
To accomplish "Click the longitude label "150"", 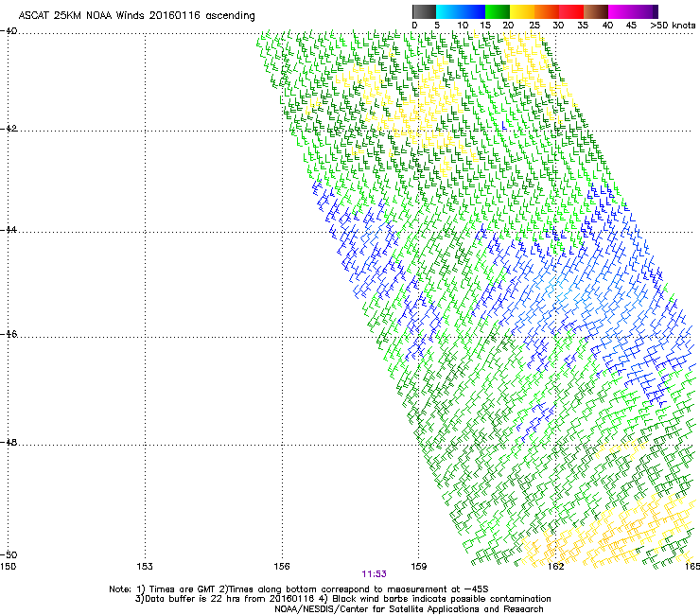I will [x=9, y=567].
